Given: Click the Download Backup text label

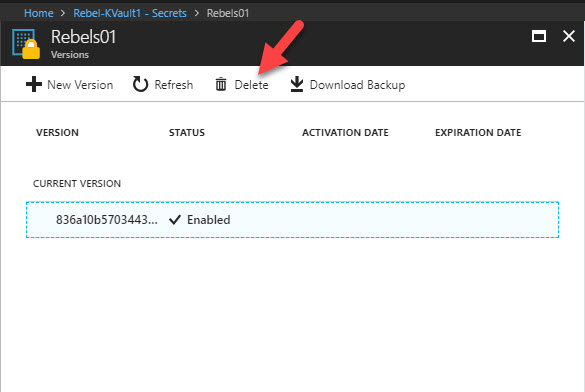Looking at the screenshot, I should (357, 85).
